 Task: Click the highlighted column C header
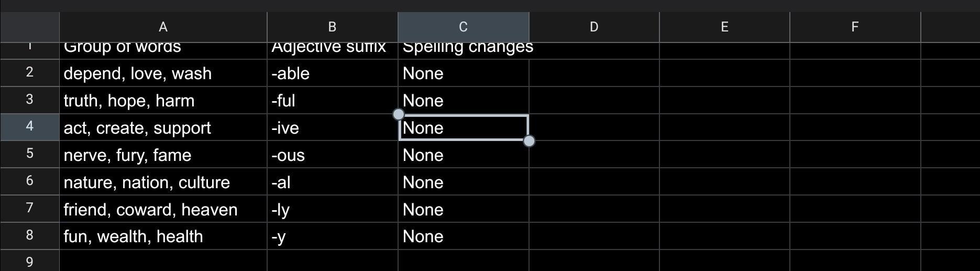(x=463, y=27)
